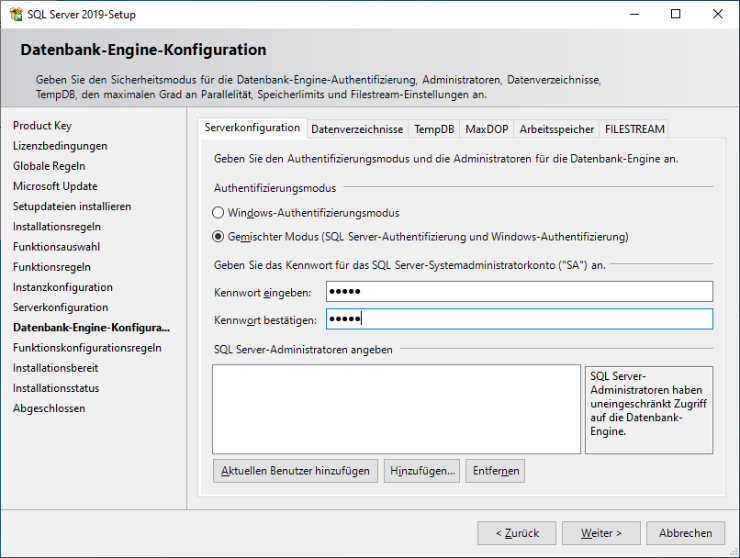Maximize the setup window
Image resolution: width=740 pixels, height=558 pixels.
click(x=676, y=14)
